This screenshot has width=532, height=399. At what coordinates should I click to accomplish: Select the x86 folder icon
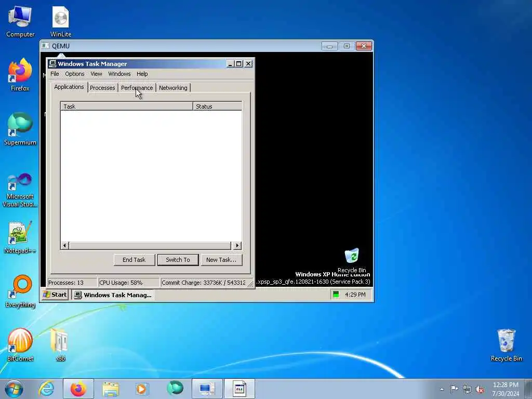[60, 345]
